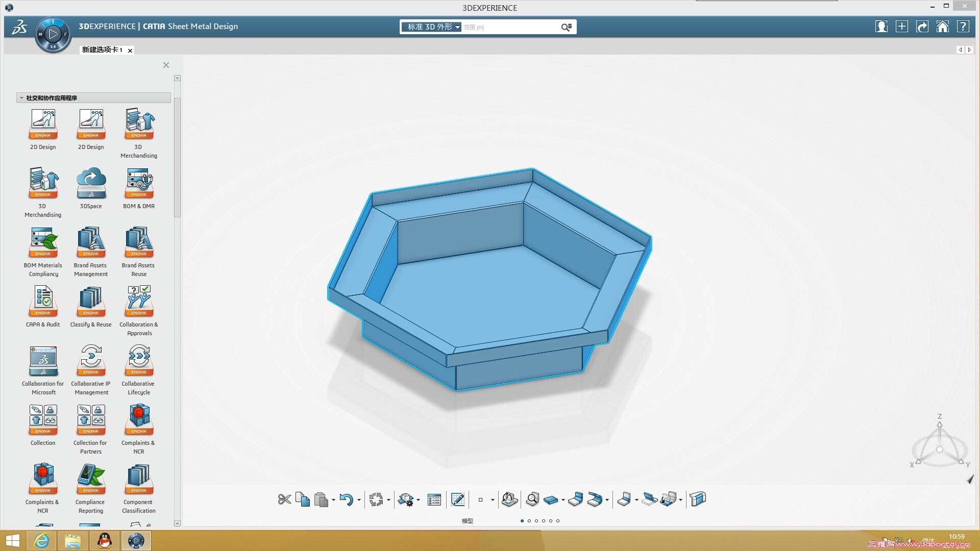
Task: Open 3DSpace app from the list
Action: coord(91,184)
